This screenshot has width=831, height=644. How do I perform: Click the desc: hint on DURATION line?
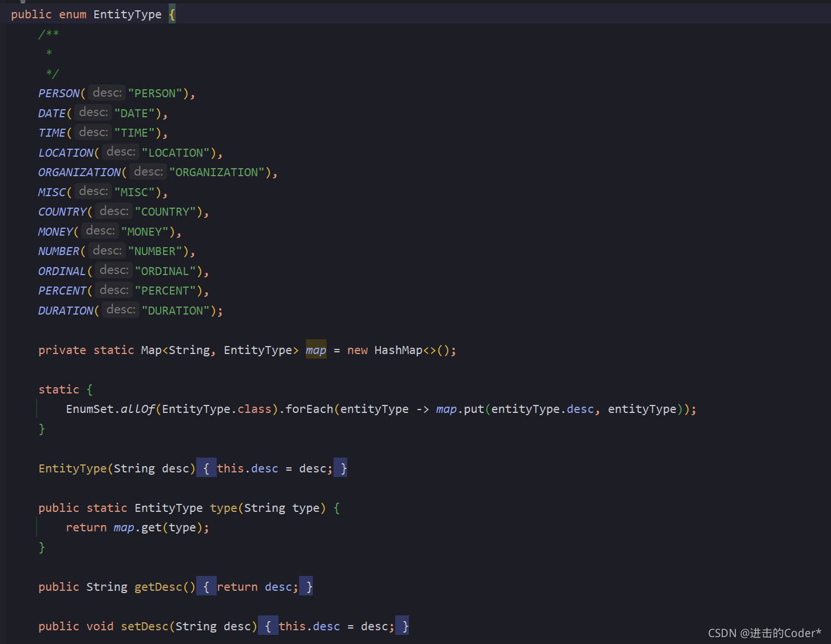(121, 309)
